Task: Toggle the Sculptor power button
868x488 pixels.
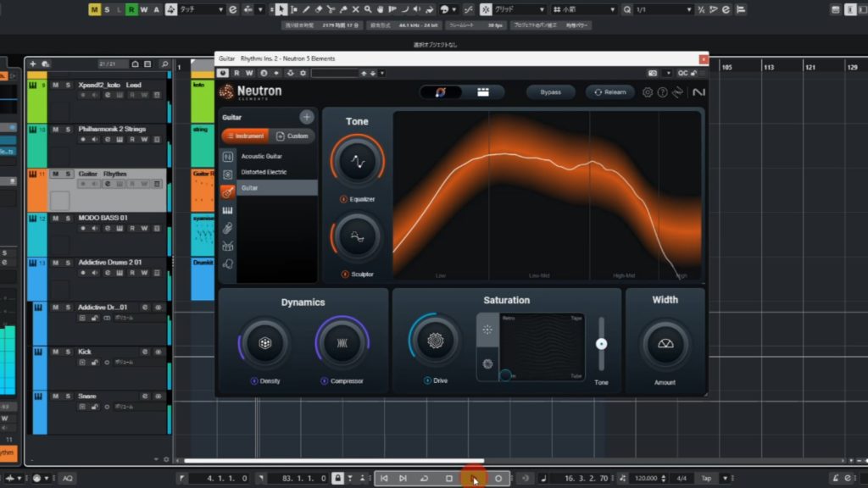Action: point(343,274)
